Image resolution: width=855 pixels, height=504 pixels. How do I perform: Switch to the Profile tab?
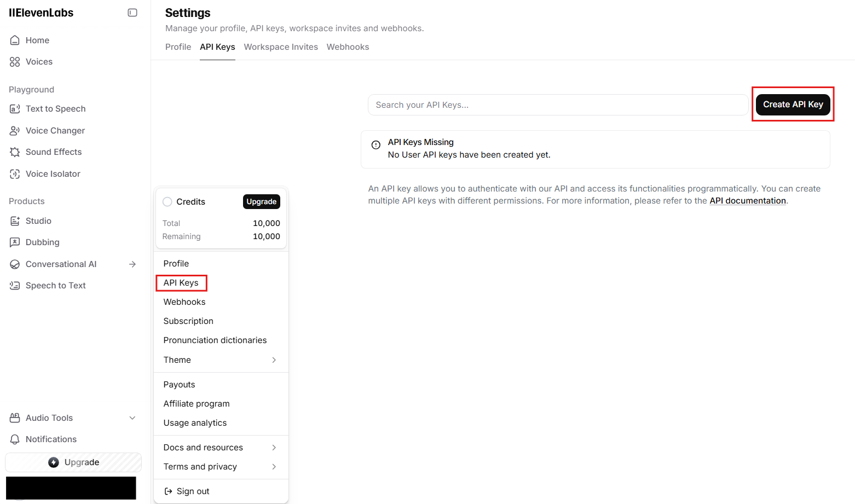(x=178, y=47)
